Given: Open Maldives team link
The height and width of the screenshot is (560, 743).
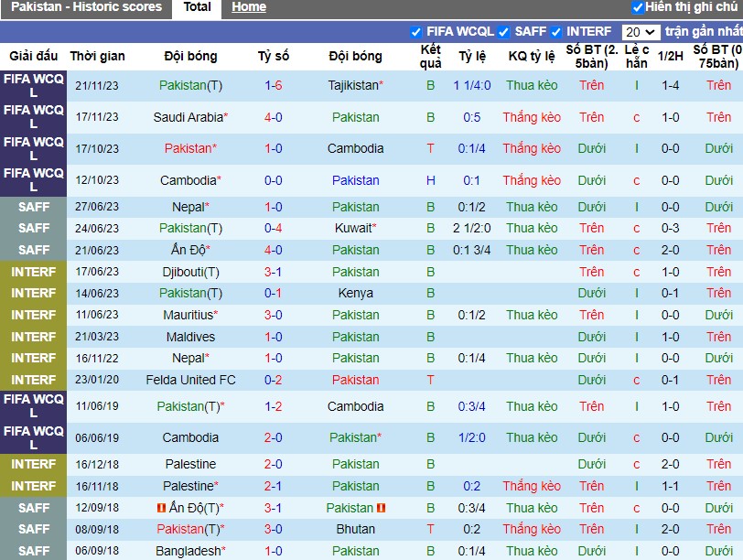Looking at the screenshot, I should (190, 337).
